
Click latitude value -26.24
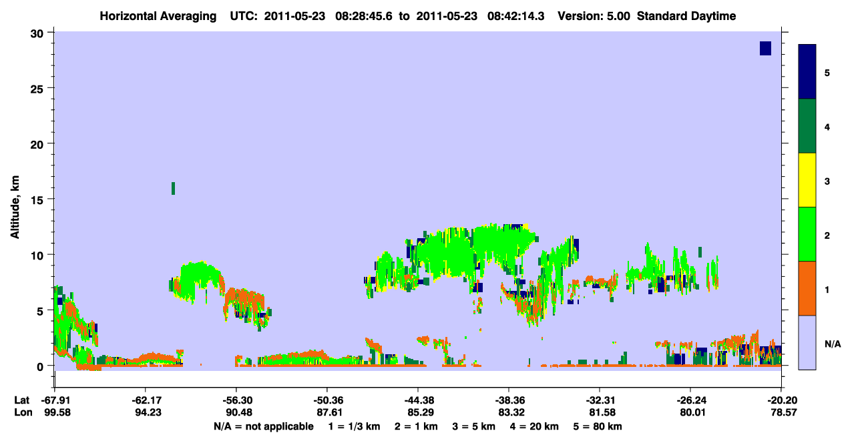pos(690,400)
